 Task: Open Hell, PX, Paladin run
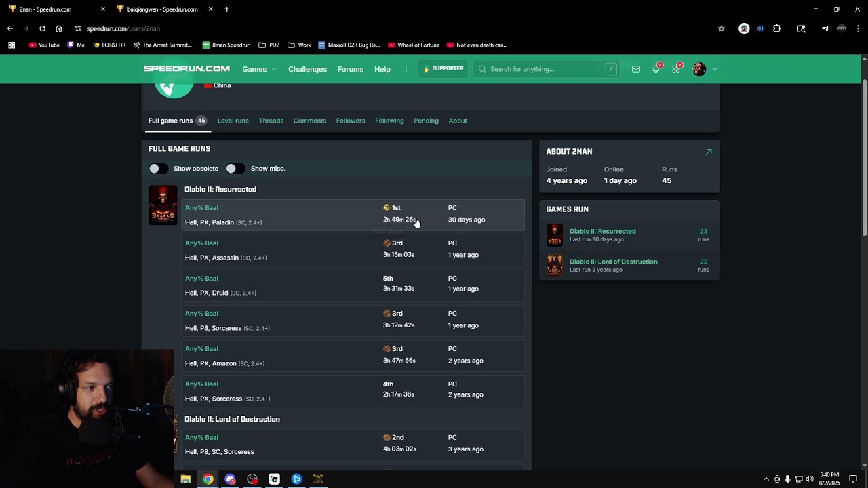(x=353, y=215)
